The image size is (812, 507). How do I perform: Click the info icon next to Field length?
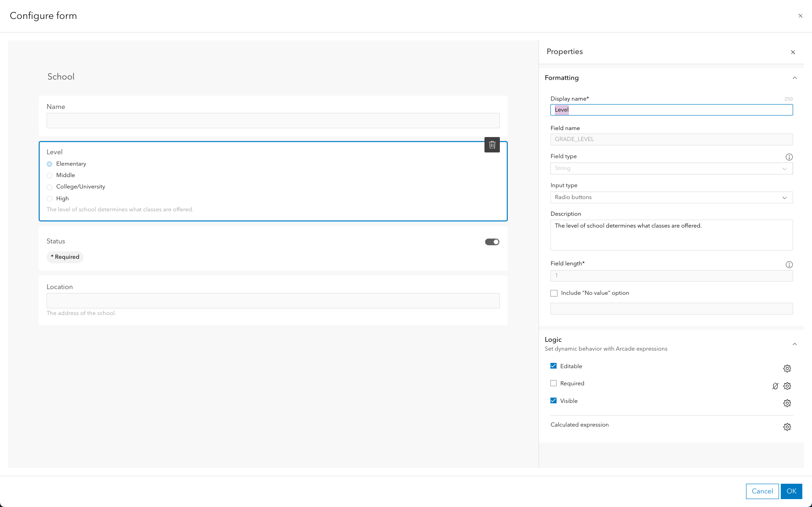pyautogui.click(x=789, y=264)
